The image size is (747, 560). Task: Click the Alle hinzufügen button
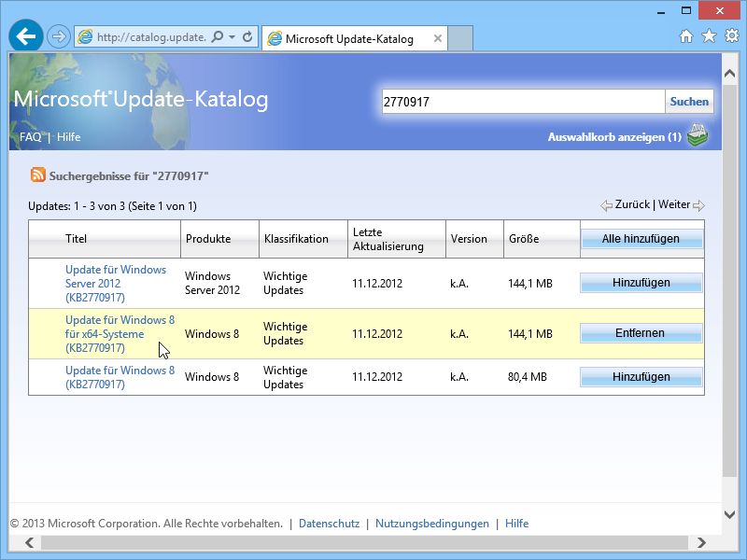641,239
